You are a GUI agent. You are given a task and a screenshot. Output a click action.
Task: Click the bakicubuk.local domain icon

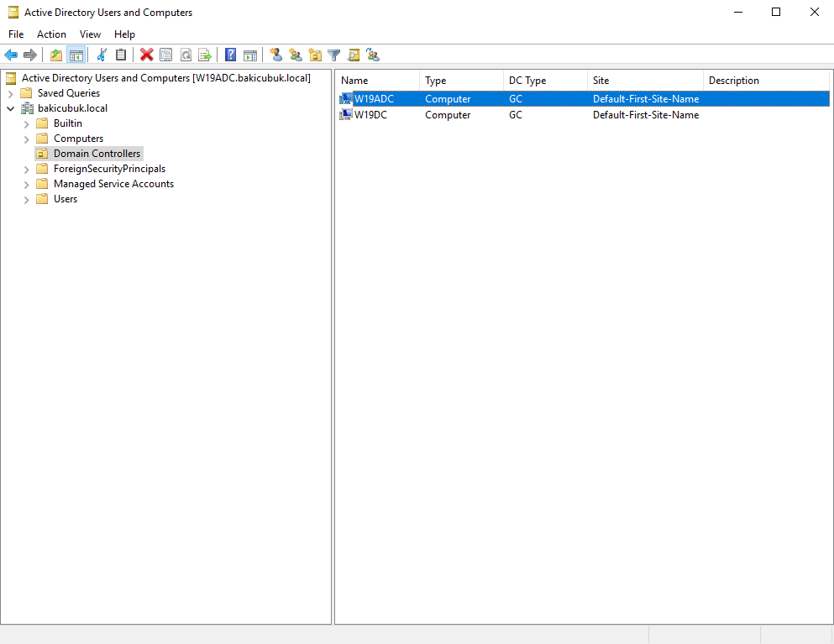27,108
